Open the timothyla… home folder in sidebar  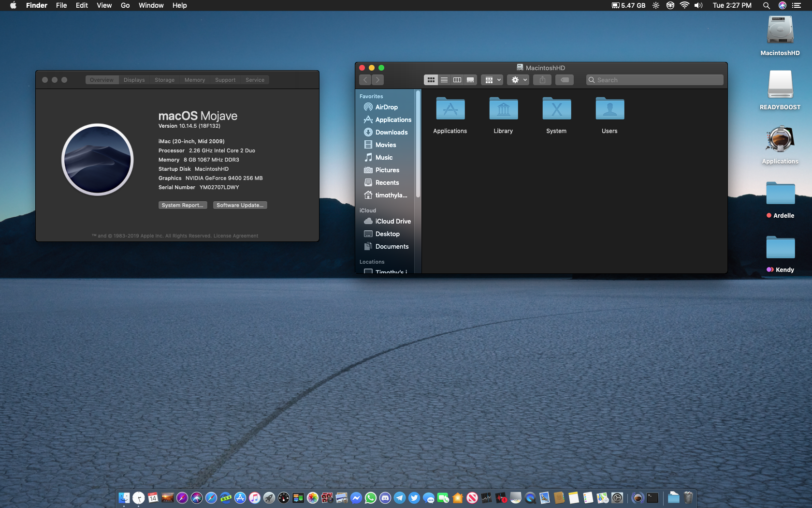[x=386, y=195]
